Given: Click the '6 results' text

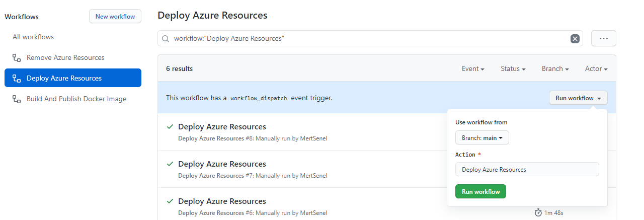Looking at the screenshot, I should (x=179, y=69).
